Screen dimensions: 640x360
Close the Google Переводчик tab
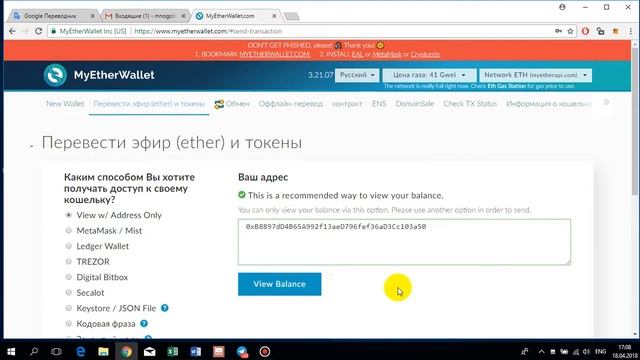(x=93, y=16)
